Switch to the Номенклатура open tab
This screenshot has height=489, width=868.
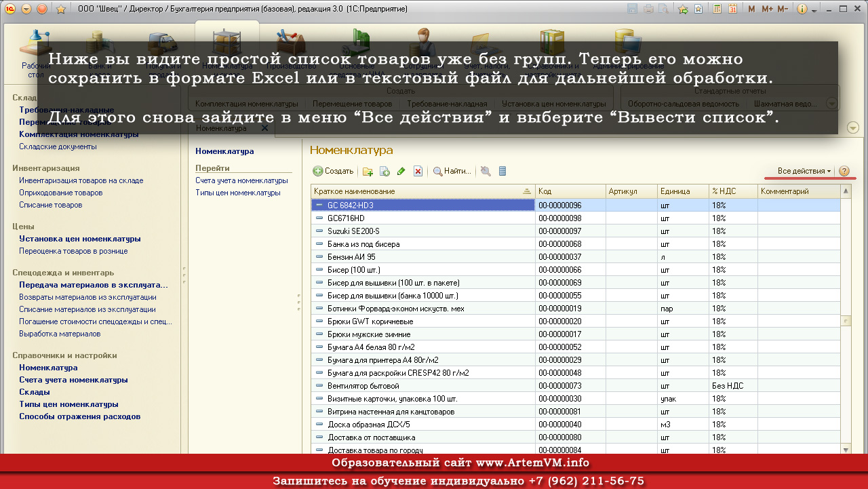coord(221,128)
